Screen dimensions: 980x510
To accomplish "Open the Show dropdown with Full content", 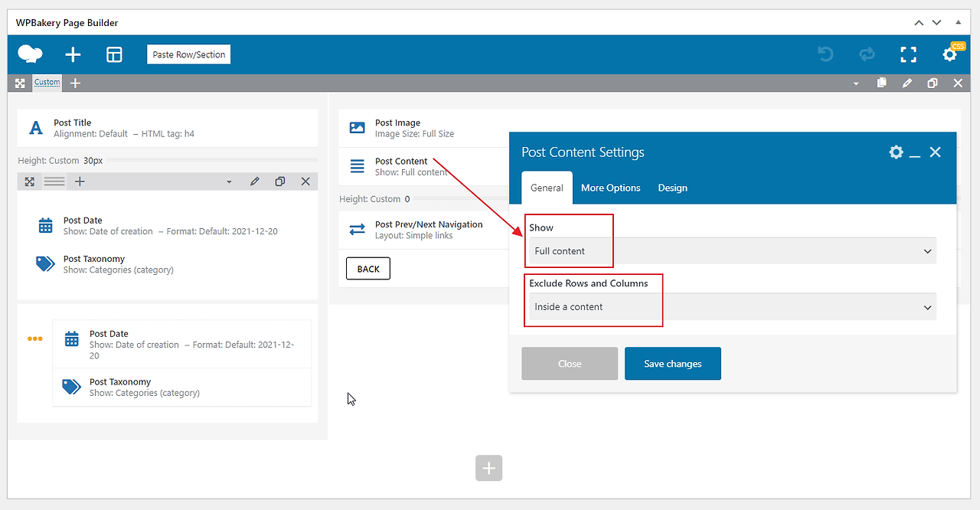I will (x=733, y=251).
